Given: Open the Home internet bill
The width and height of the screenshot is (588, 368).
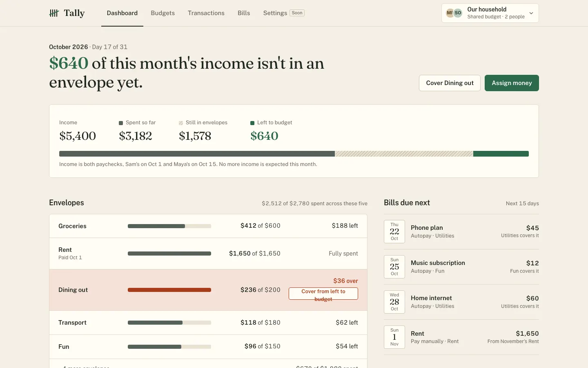Looking at the screenshot, I should point(461,302).
